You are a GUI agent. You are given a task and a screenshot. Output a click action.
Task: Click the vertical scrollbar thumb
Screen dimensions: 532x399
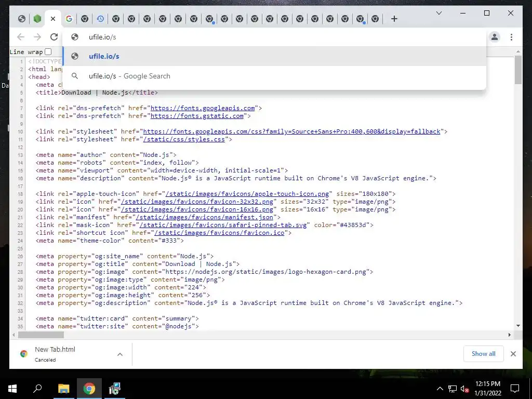tap(518, 70)
